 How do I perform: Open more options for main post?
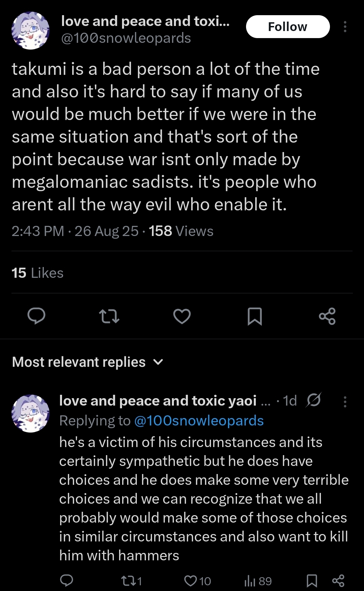tap(345, 27)
